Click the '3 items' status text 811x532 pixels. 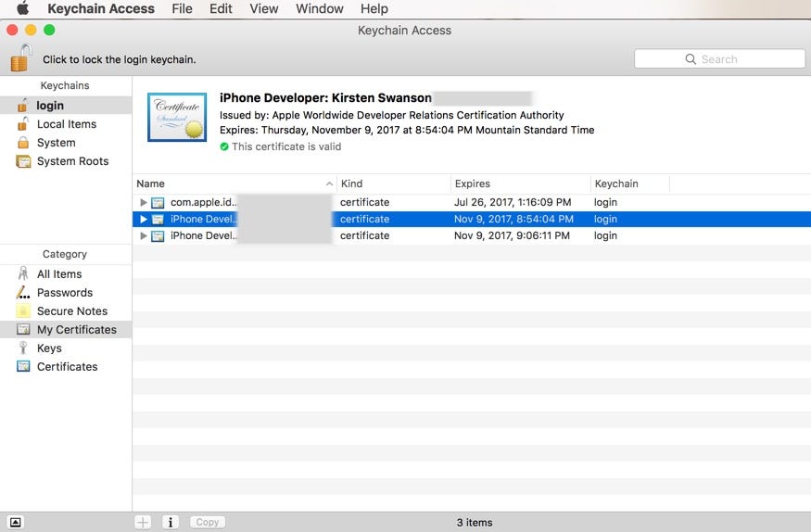pyautogui.click(x=475, y=523)
